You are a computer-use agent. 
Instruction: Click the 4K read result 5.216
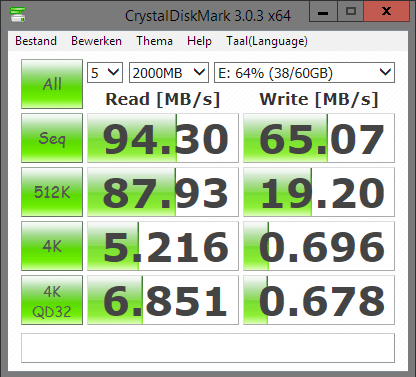[163, 246]
